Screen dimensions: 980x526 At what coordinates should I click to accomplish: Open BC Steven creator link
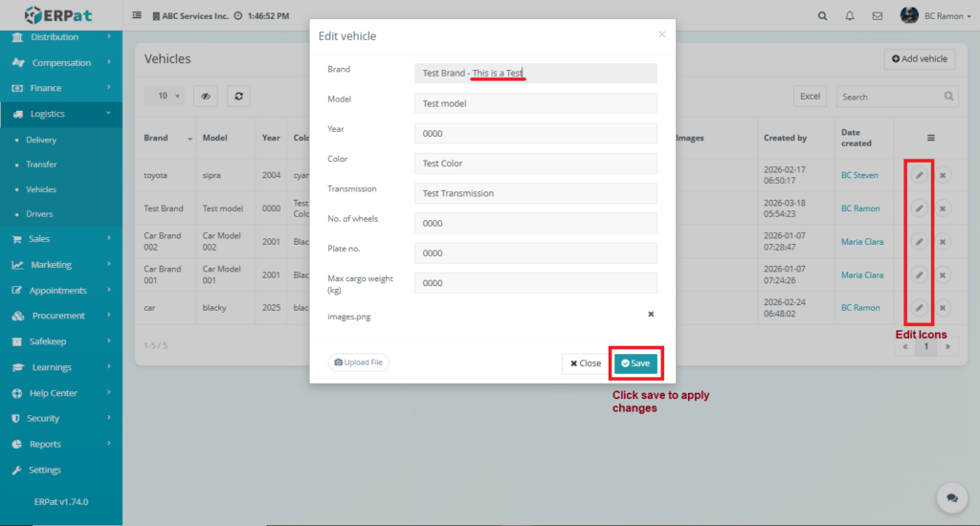pyautogui.click(x=859, y=176)
